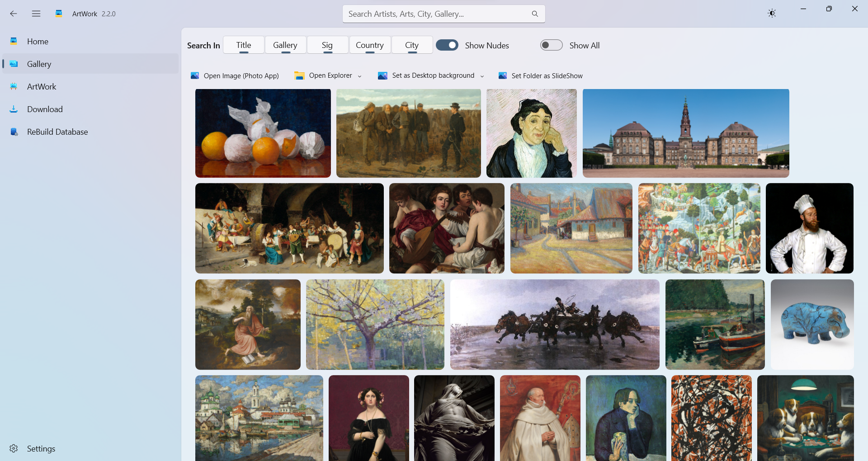This screenshot has width=868, height=461.
Task: Select the Caravaggio musicians painting thumbnail
Action: pos(447,228)
